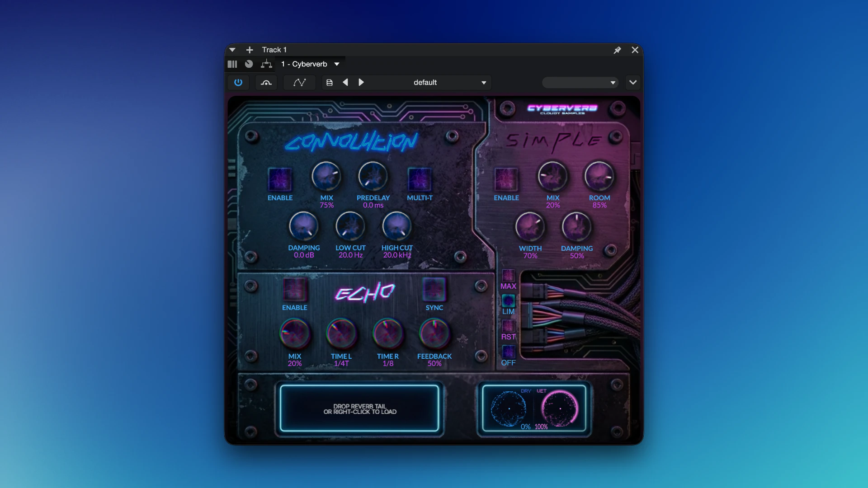This screenshot has width=868, height=488.
Task: Click the routing tree icon
Action: click(x=266, y=64)
